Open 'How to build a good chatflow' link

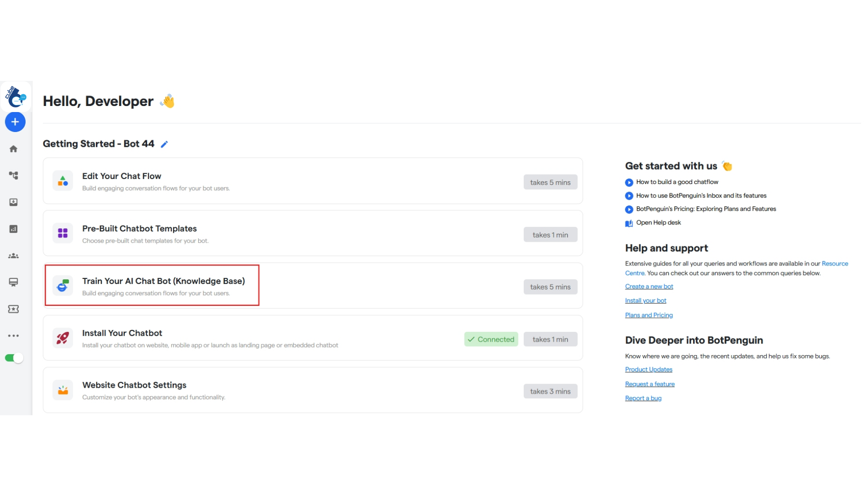point(677,182)
